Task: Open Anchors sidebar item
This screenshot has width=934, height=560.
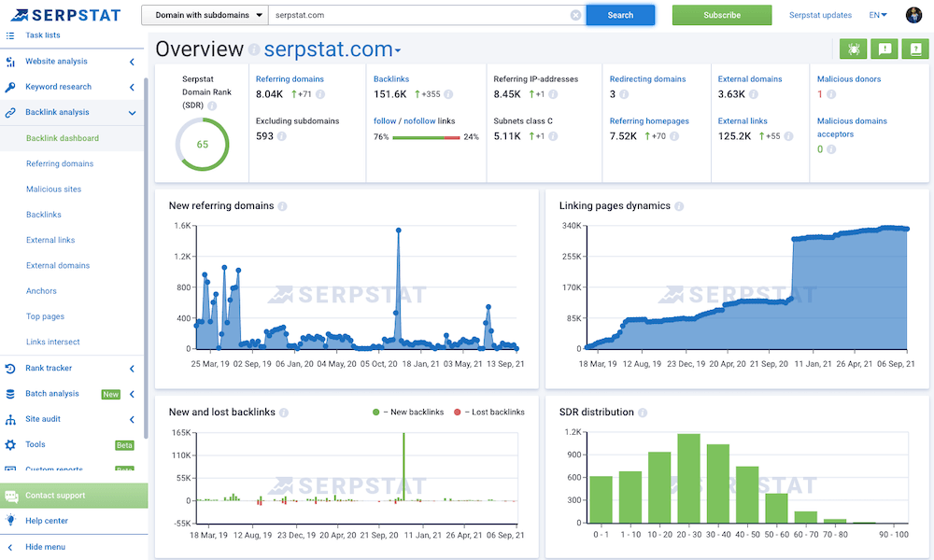Action: click(41, 291)
